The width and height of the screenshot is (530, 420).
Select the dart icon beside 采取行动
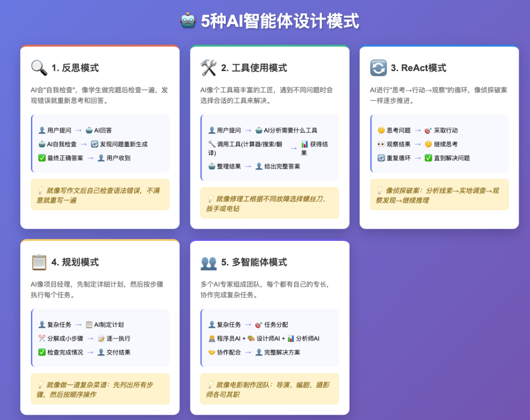click(428, 130)
